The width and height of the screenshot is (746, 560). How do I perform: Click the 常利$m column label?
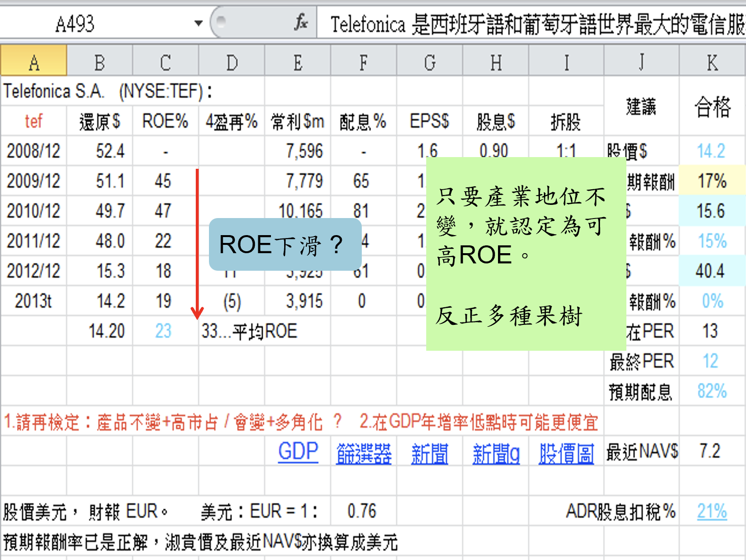[x=298, y=121]
